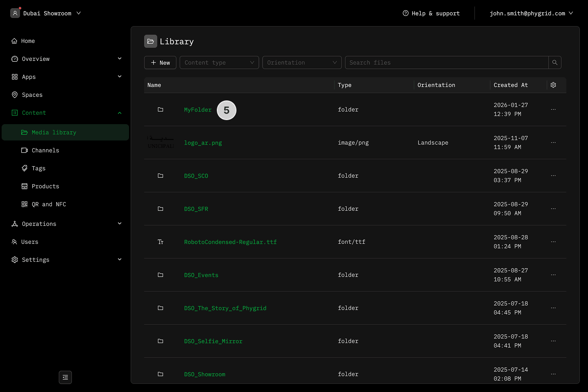Open table column settings gear icon
The height and width of the screenshot is (392, 588).
pyautogui.click(x=553, y=85)
